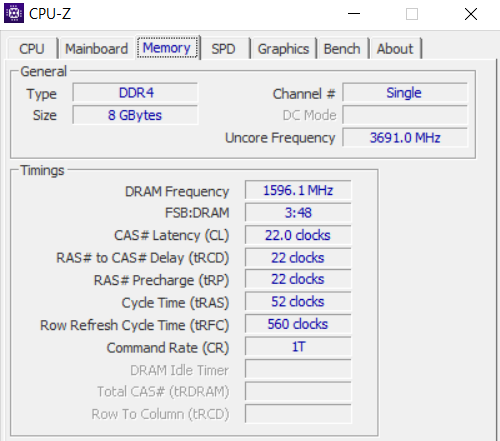Image resolution: width=500 pixels, height=441 pixels.
Task: Click the empty DRAM Idle Timer field
Action: (x=298, y=369)
